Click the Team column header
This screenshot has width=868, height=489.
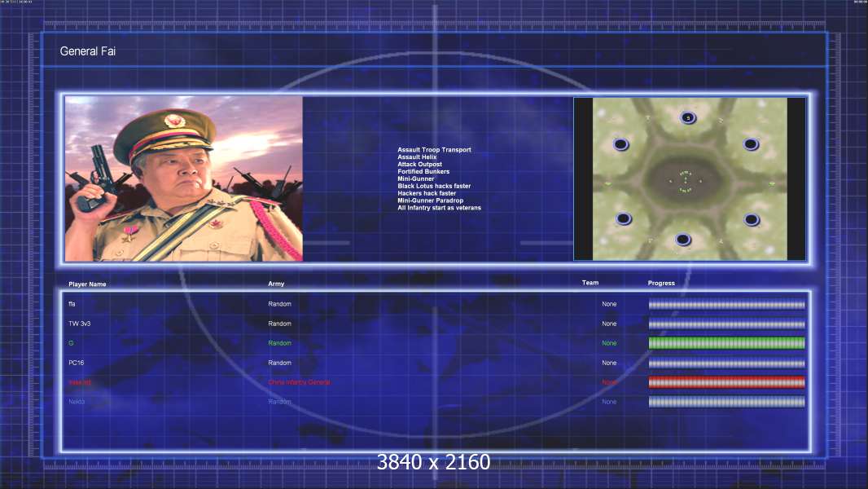[590, 283]
